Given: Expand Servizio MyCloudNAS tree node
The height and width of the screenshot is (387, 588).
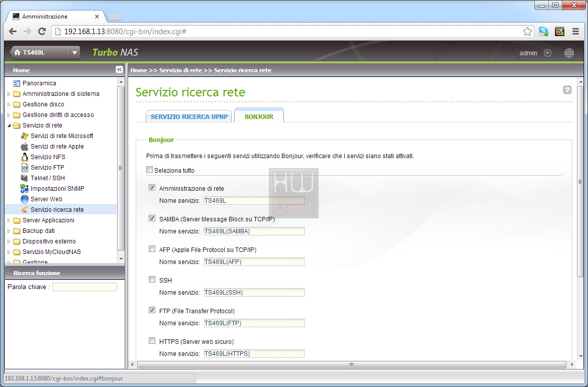Looking at the screenshot, I should click(x=9, y=252).
